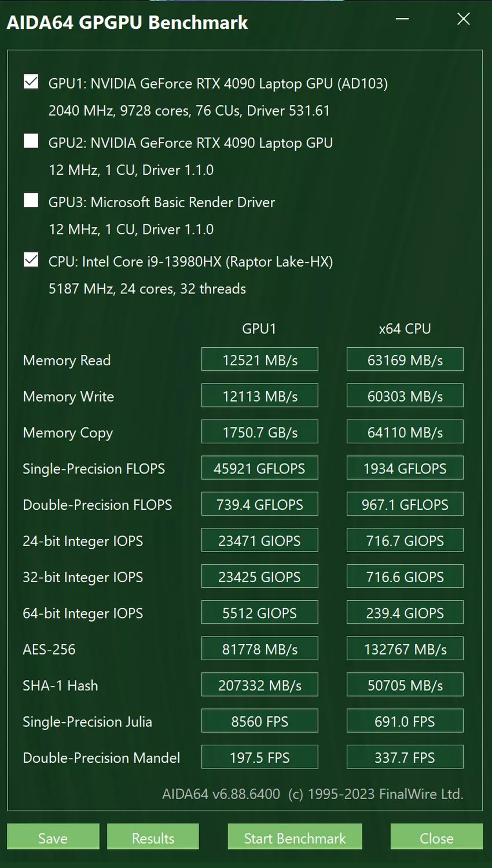The height and width of the screenshot is (868, 492).
Task: Click the Save button
Action: 53,838
